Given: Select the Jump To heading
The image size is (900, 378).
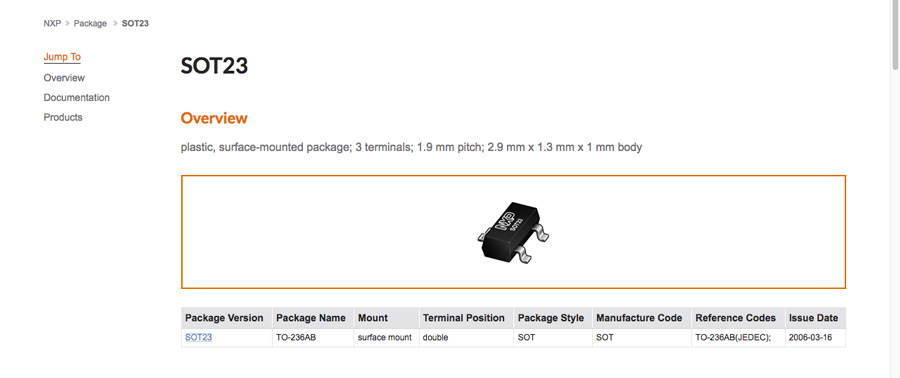Looking at the screenshot, I should pos(62,57).
